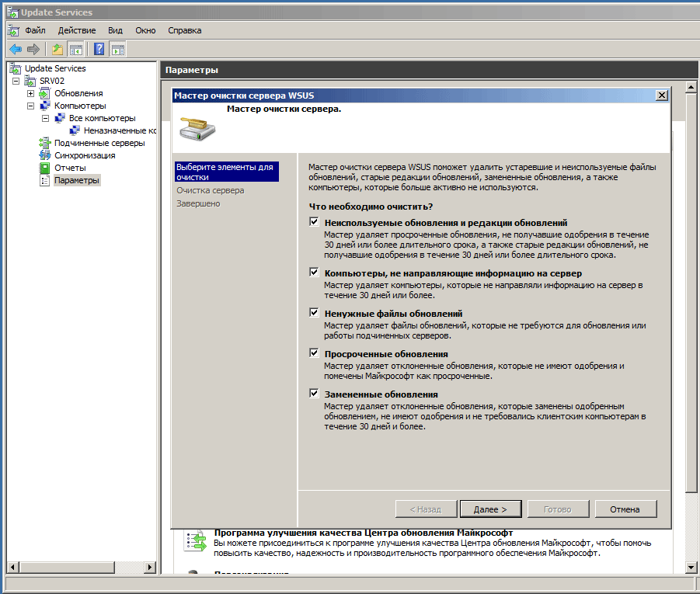Uncheck Неиспользуемые обновления и редакции обновлений
Image resolution: width=700 pixels, height=594 pixels.
(x=314, y=223)
